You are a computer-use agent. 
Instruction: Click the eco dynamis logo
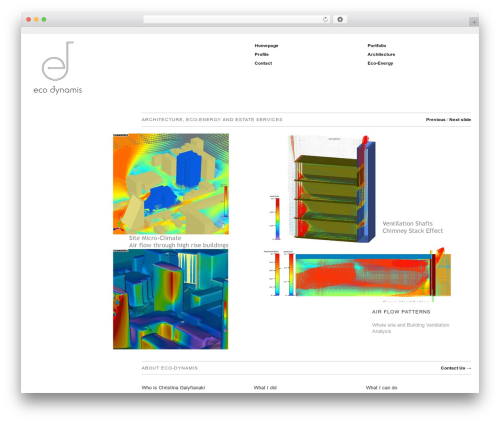(58, 68)
